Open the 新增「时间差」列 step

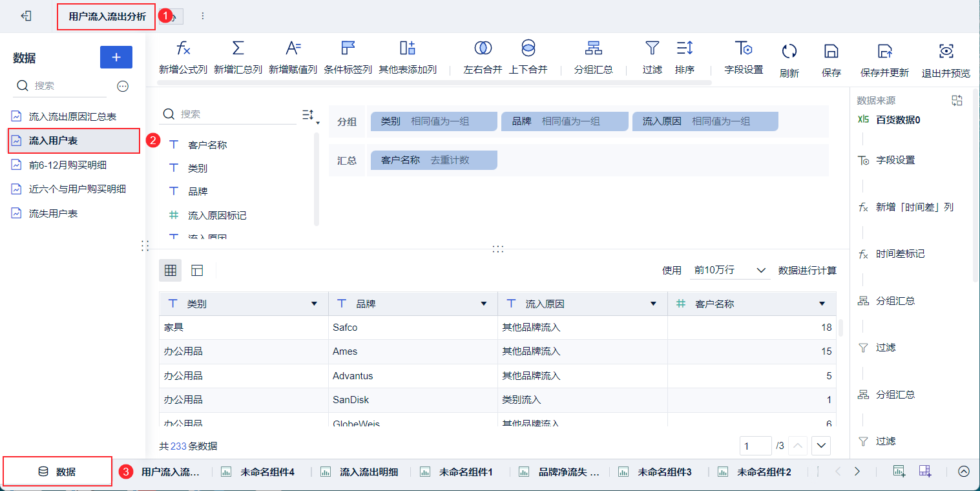905,207
